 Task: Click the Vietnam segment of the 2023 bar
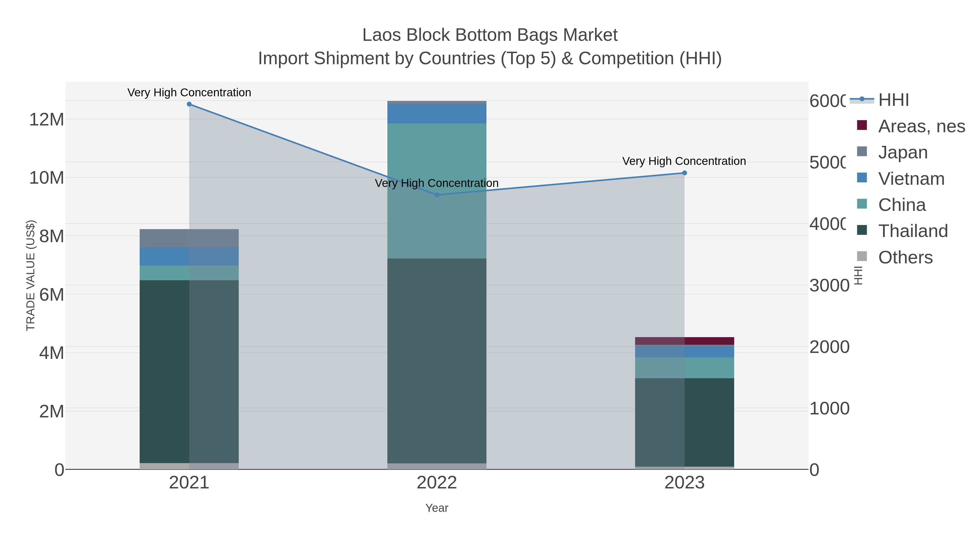coord(684,351)
